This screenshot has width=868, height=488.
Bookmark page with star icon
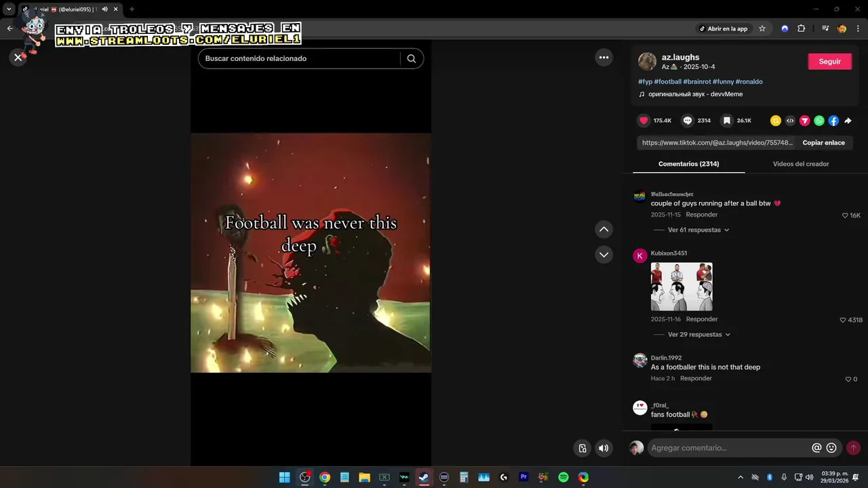[x=762, y=28]
